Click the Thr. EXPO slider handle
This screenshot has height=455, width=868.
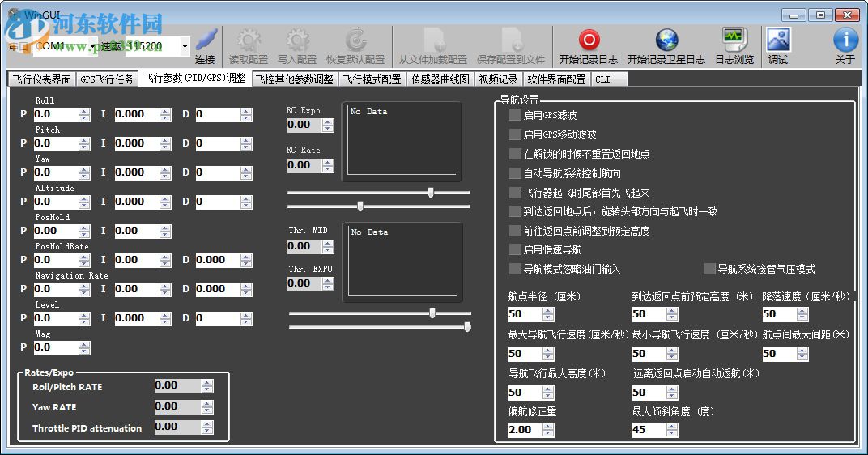point(467,326)
